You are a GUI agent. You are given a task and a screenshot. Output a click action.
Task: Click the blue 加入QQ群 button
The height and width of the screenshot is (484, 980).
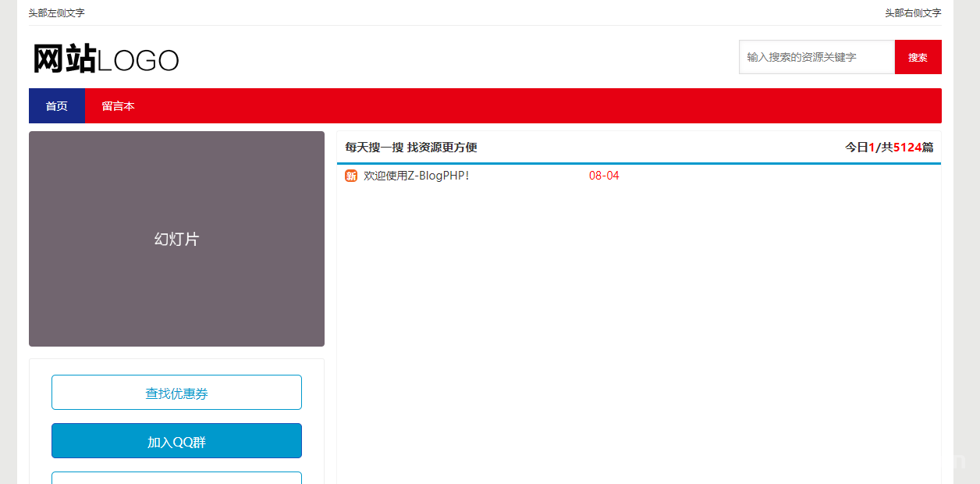[176, 440]
